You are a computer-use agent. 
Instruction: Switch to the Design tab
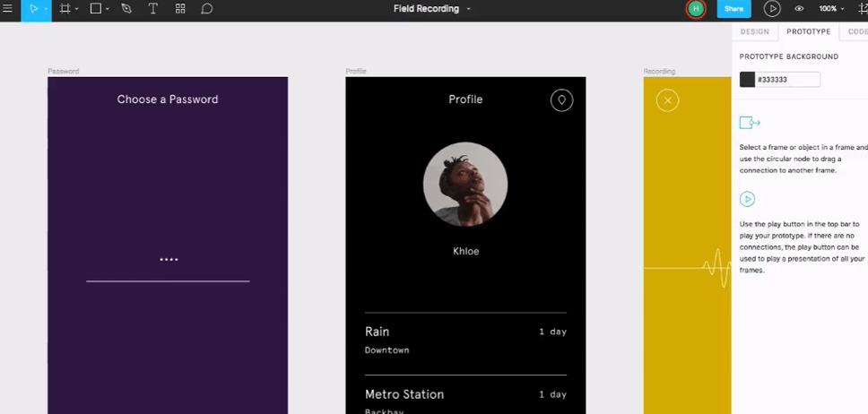[x=754, y=31]
